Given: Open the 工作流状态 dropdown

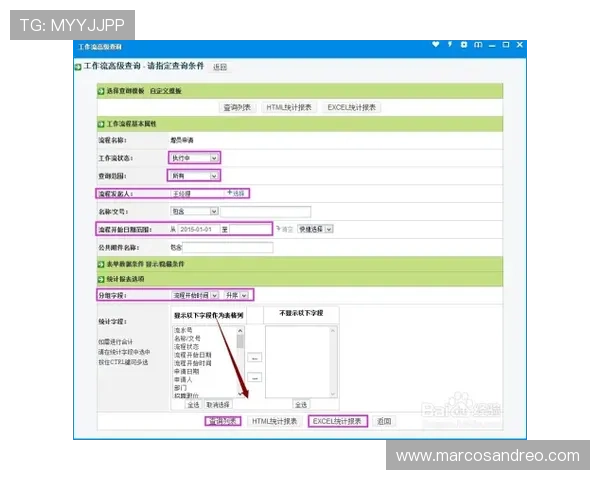Looking at the screenshot, I should (x=194, y=158).
